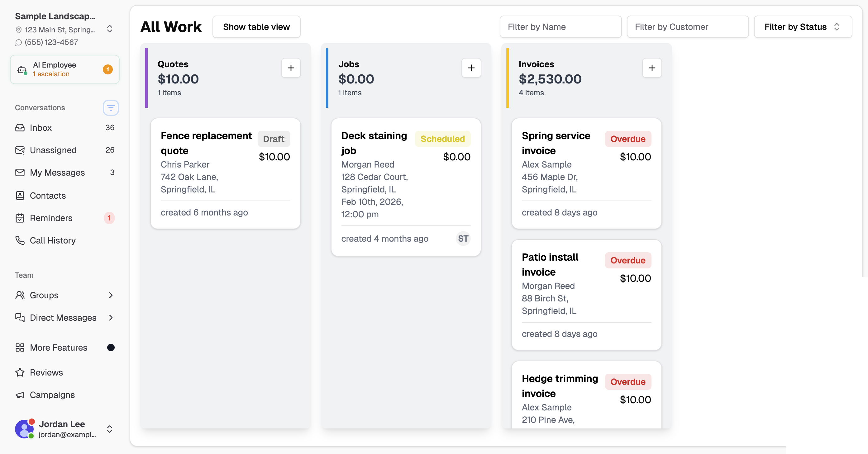
Task: Click Chris Parker customer name
Action: 185,164
